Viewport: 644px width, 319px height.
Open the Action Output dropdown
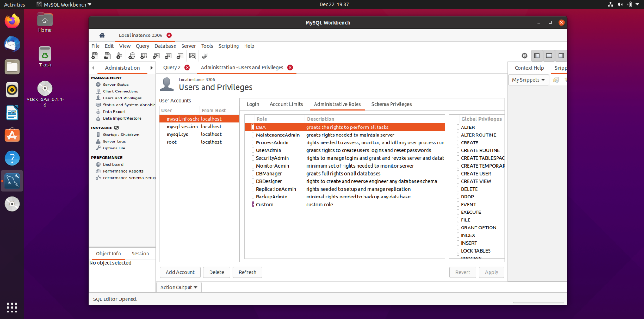(x=179, y=287)
